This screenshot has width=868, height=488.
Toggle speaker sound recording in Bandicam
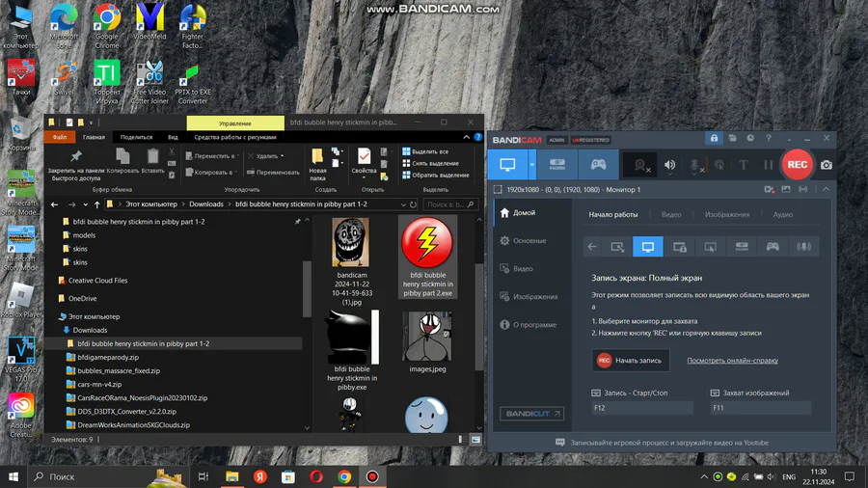click(x=670, y=165)
